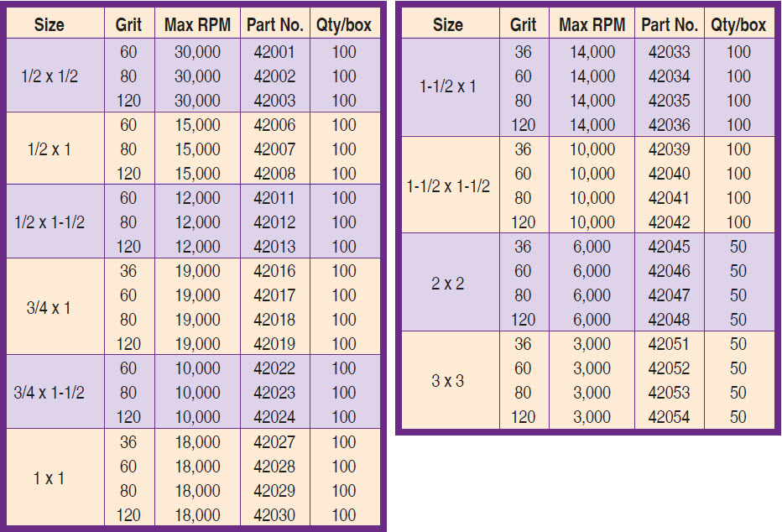This screenshot has width=782, height=532.
Task: Click part number 42048
Action: coord(669,320)
